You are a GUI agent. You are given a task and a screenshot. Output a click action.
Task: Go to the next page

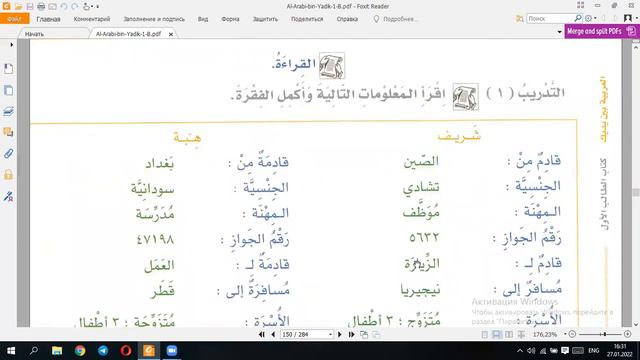[x=340, y=334]
